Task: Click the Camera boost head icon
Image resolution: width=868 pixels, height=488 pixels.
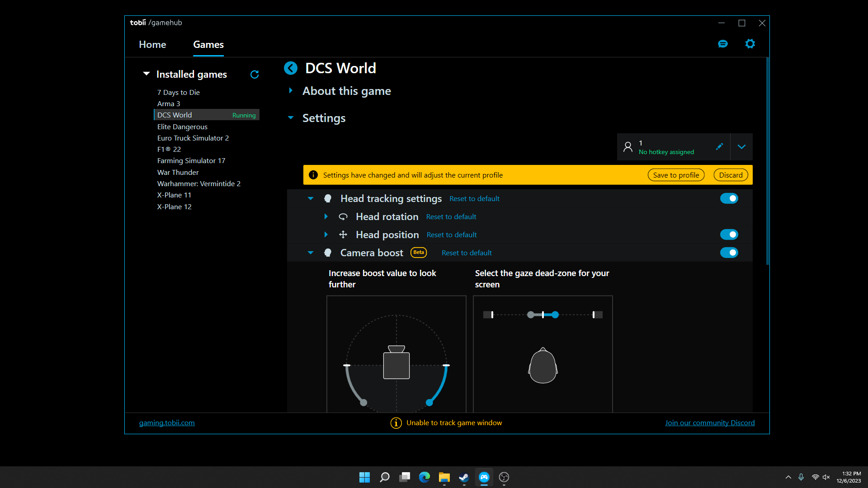Action: coord(328,253)
